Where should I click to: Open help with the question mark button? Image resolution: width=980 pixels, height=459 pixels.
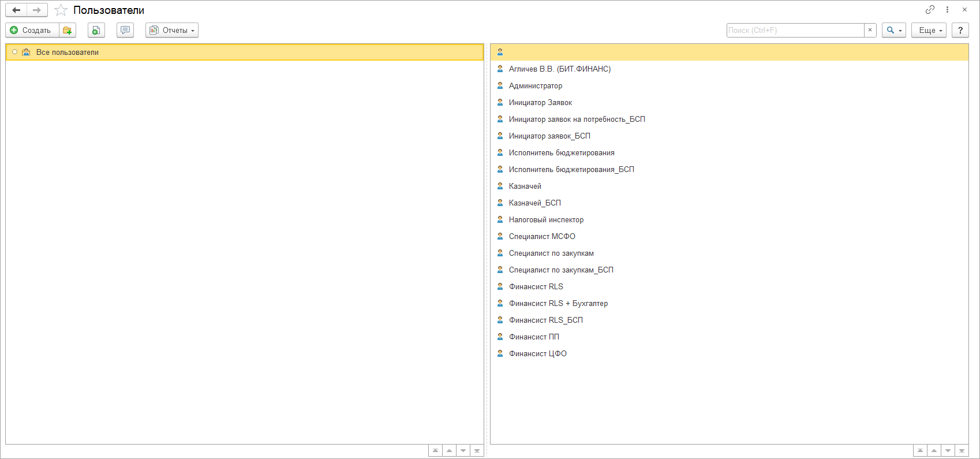(x=960, y=30)
